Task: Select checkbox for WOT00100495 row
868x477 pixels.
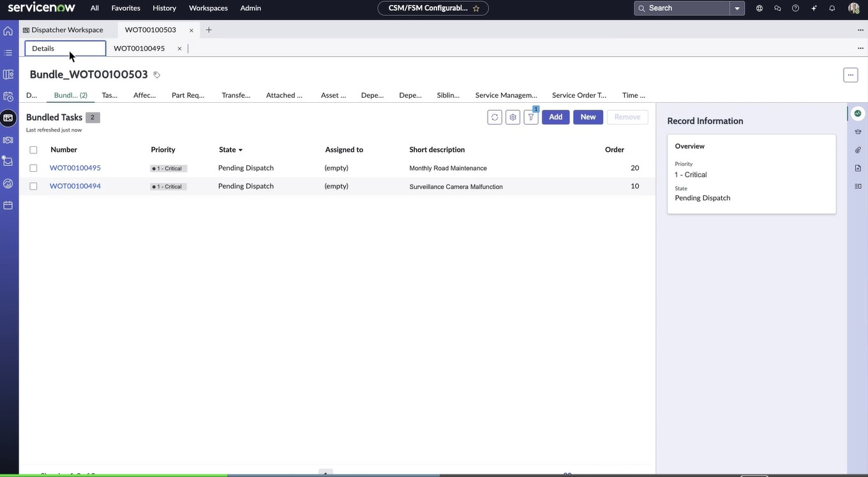Action: pyautogui.click(x=33, y=168)
